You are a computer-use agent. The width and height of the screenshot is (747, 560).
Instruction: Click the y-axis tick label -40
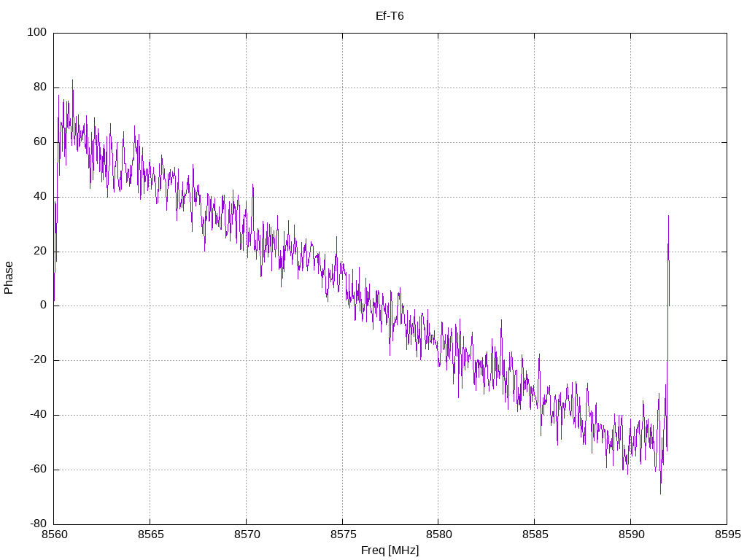pyautogui.click(x=39, y=415)
